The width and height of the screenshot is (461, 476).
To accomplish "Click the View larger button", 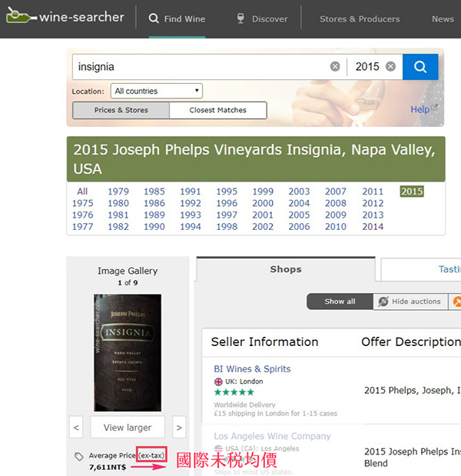I will pyautogui.click(x=128, y=428).
